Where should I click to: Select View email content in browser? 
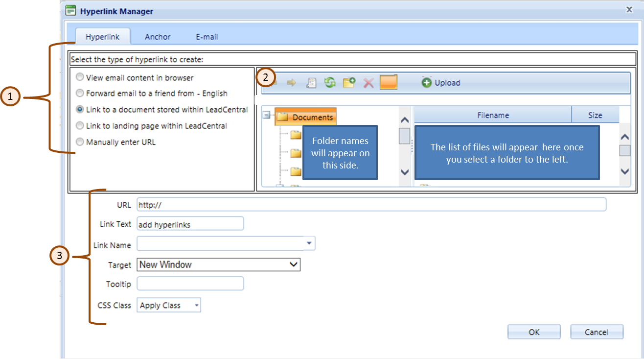(x=80, y=77)
